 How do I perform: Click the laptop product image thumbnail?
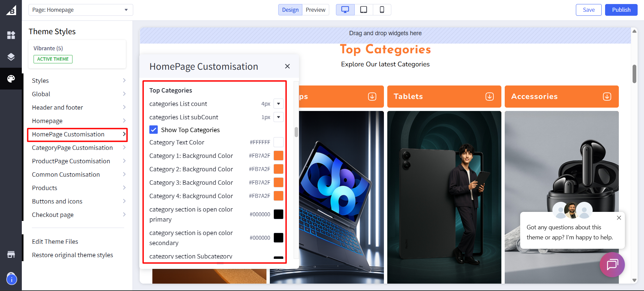pos(341,197)
